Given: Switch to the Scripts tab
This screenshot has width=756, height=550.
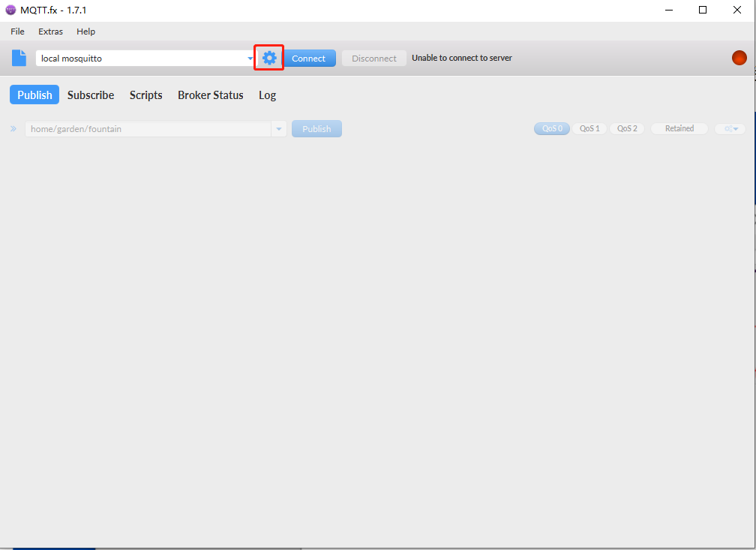Looking at the screenshot, I should [146, 95].
